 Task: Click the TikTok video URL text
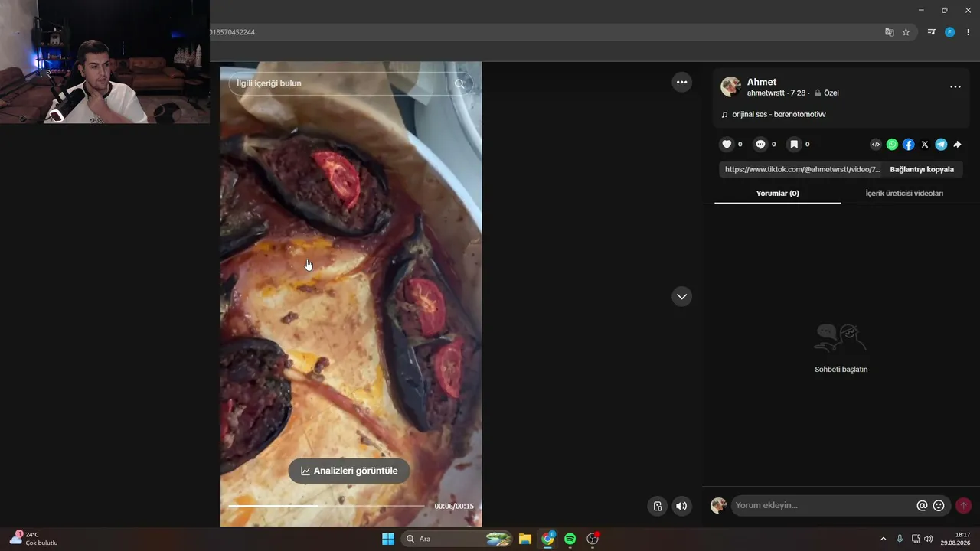pos(802,169)
